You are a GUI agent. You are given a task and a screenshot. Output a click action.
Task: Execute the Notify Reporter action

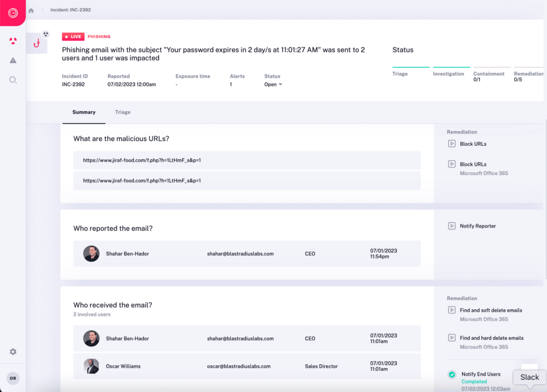[x=478, y=226]
